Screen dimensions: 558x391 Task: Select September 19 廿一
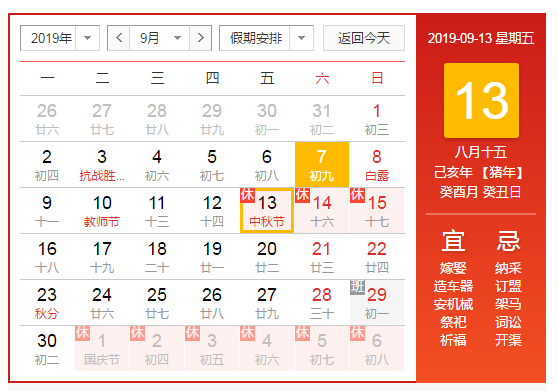click(212, 257)
